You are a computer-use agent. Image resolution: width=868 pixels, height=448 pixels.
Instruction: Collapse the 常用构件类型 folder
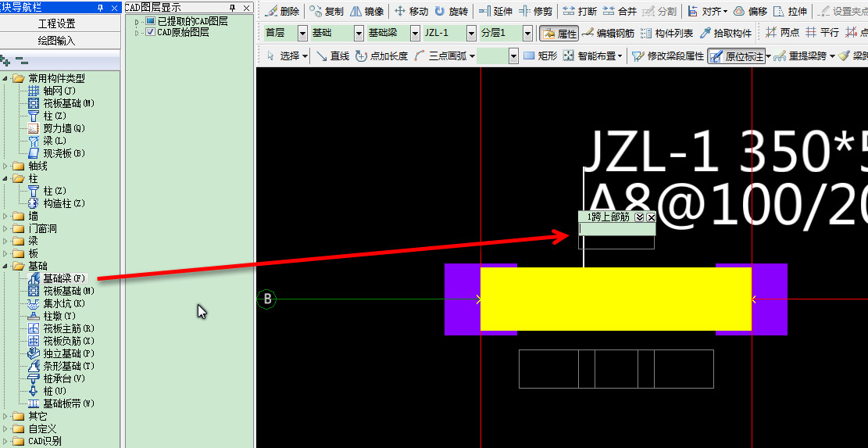click(5, 79)
